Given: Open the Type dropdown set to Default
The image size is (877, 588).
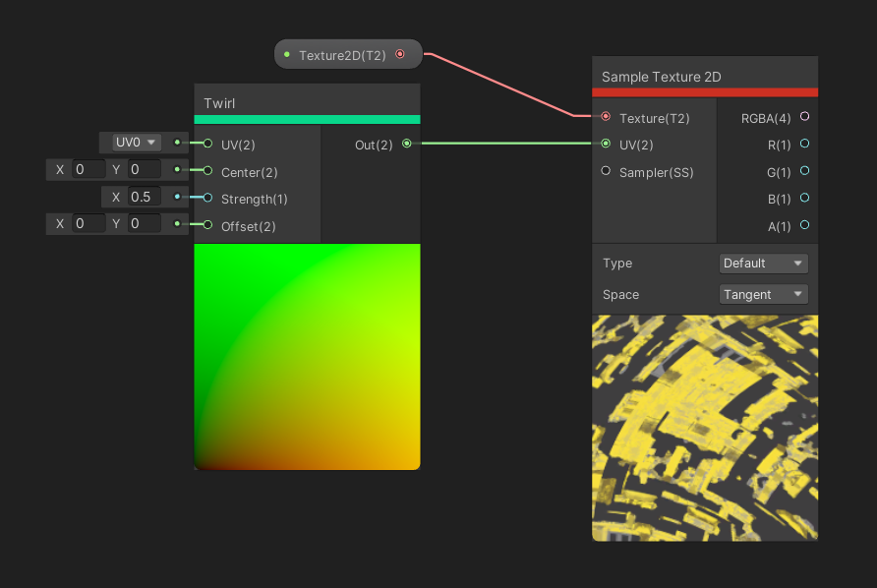Looking at the screenshot, I should pos(764,264).
